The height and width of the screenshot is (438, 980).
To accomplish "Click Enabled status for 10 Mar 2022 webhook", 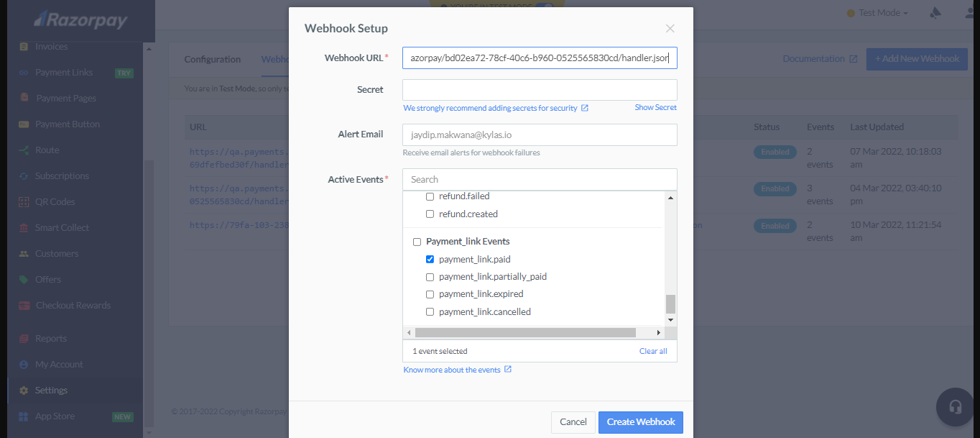I will pos(775,226).
